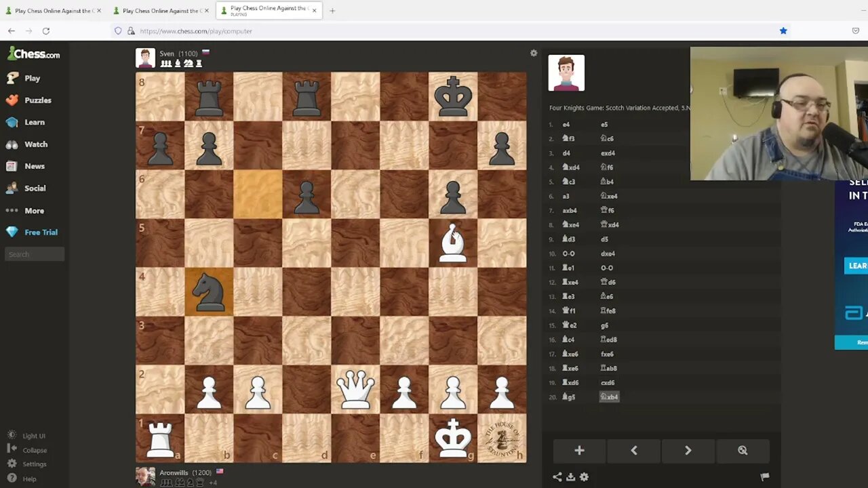This screenshot has height=488, width=868.
Task: Open a new browser tab
Action: [x=332, y=10]
